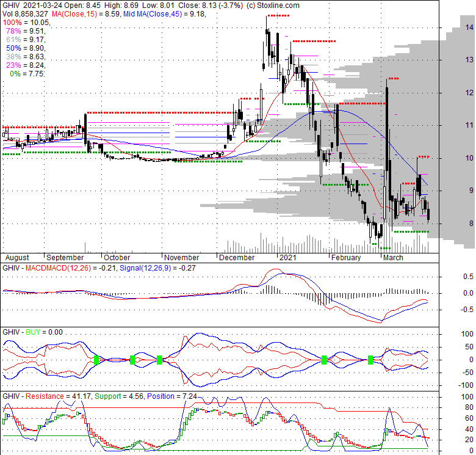Select the '50% = 8.90' Fibonacci level
476x455 pixels.
26,48
